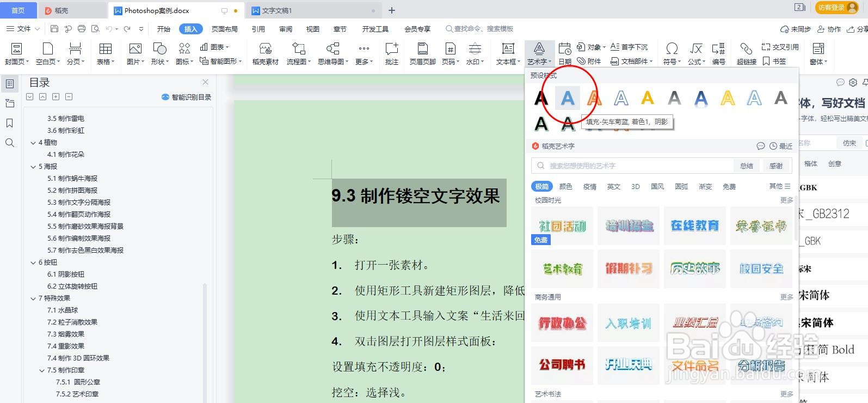Select the solid yellow WordArt preset
Image resolution: width=868 pixels, height=403 pixels.
point(648,98)
